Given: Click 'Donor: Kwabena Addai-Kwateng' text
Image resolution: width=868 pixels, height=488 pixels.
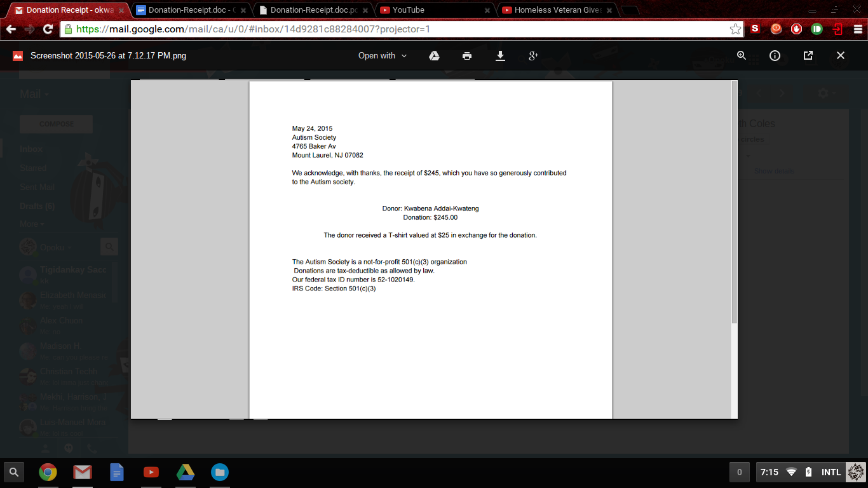Looking at the screenshot, I should pos(430,208).
